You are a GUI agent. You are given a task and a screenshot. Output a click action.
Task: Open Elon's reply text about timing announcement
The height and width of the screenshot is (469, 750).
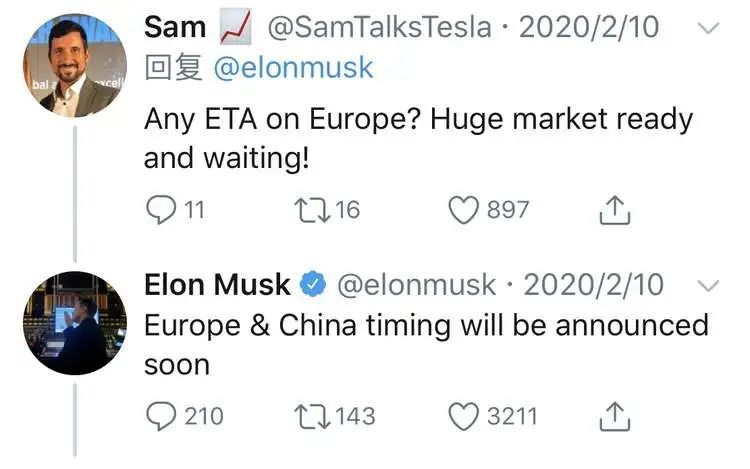click(426, 345)
